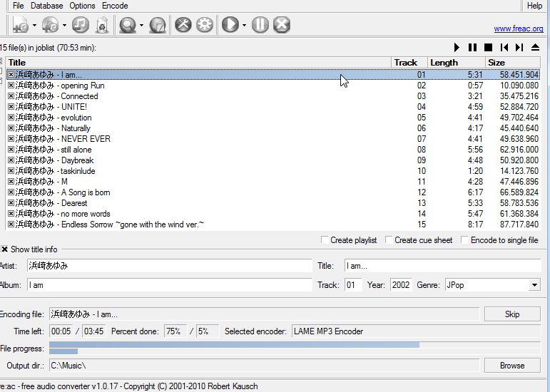Select the 'NEVER EVER' track row
Screen dimensions: 550x392
tap(273, 139)
